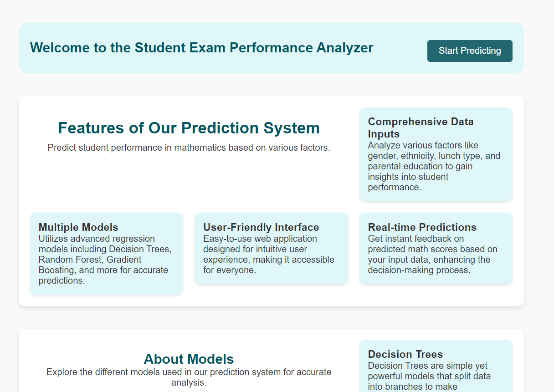Click the easy-to-use web application description
Image resolution: width=554 pixels, height=392 pixels.
pyautogui.click(x=268, y=254)
